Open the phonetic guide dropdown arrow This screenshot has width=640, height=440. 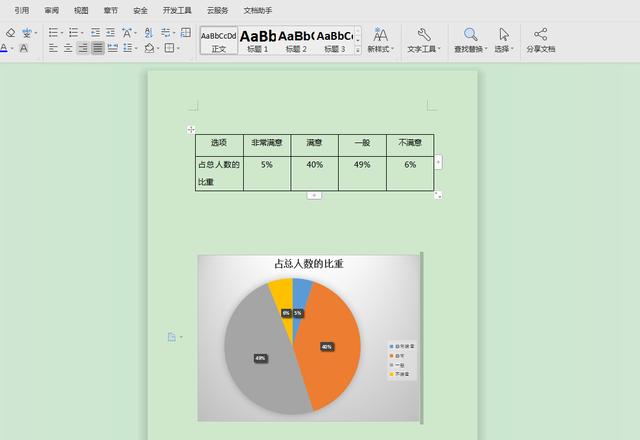point(36,33)
